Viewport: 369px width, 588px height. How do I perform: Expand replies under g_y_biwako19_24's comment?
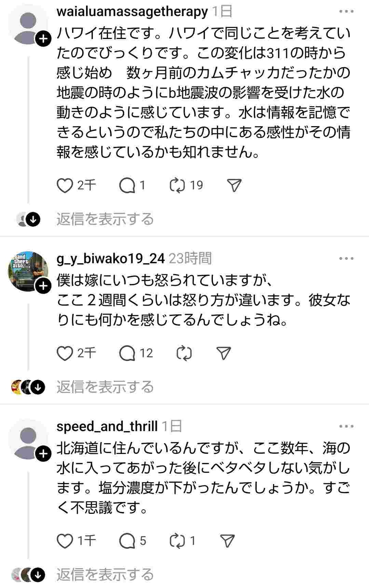click(x=105, y=387)
